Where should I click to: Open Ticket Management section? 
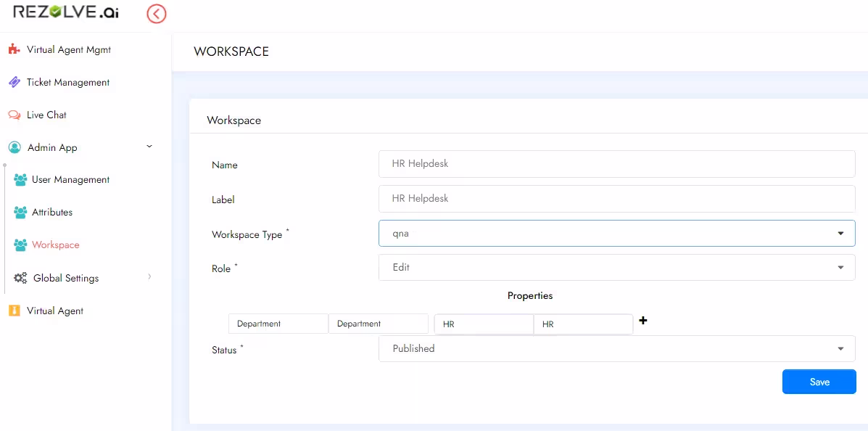(68, 82)
